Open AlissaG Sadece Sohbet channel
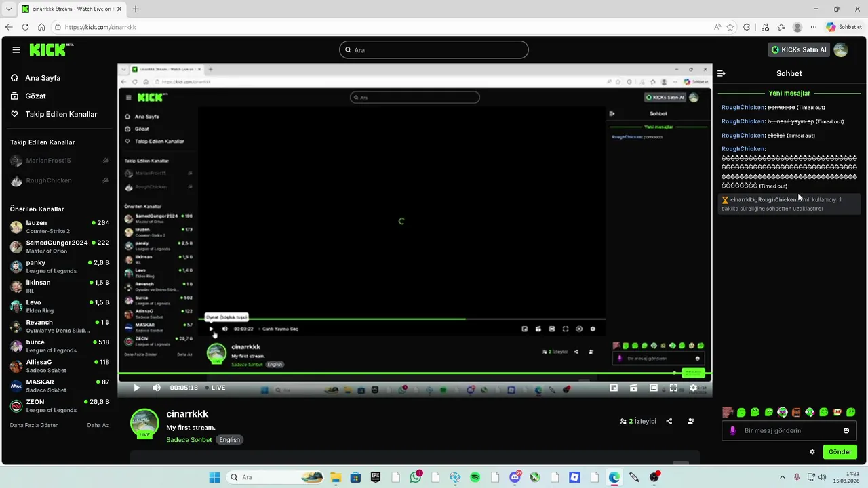Viewport: 868px width, 488px height. click(x=59, y=366)
